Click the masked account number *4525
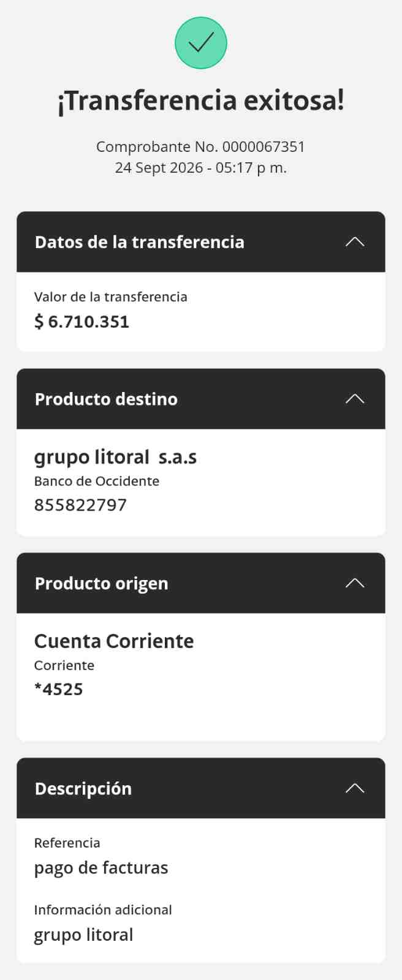 pyautogui.click(x=59, y=689)
